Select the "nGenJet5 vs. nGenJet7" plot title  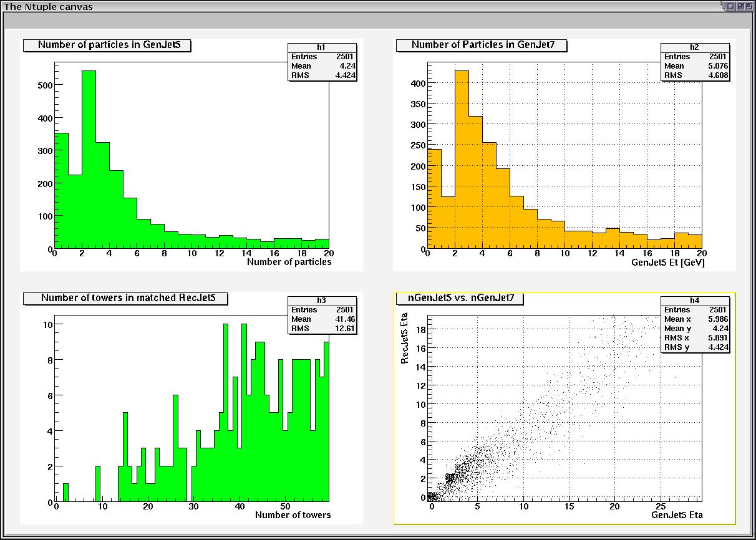click(x=460, y=298)
